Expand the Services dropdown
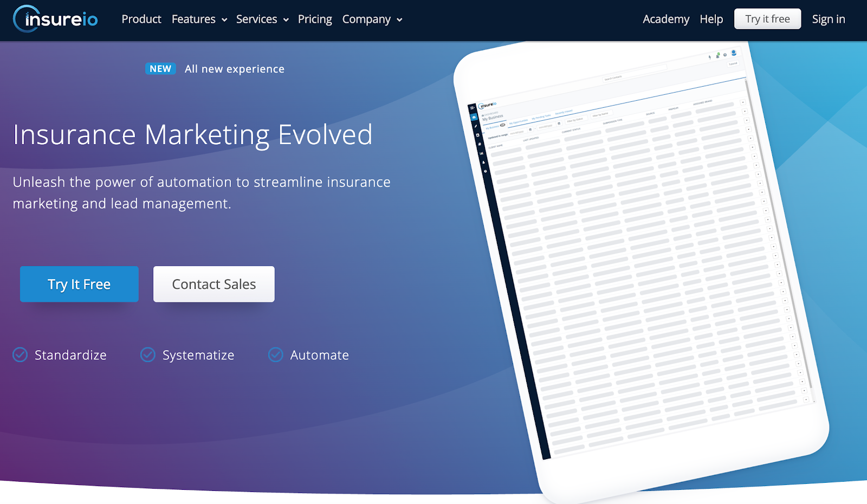This screenshot has height=504, width=867. (262, 19)
